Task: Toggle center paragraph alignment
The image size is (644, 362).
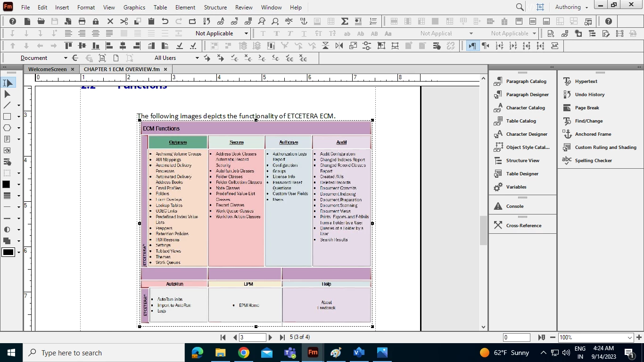Action: [82, 33]
